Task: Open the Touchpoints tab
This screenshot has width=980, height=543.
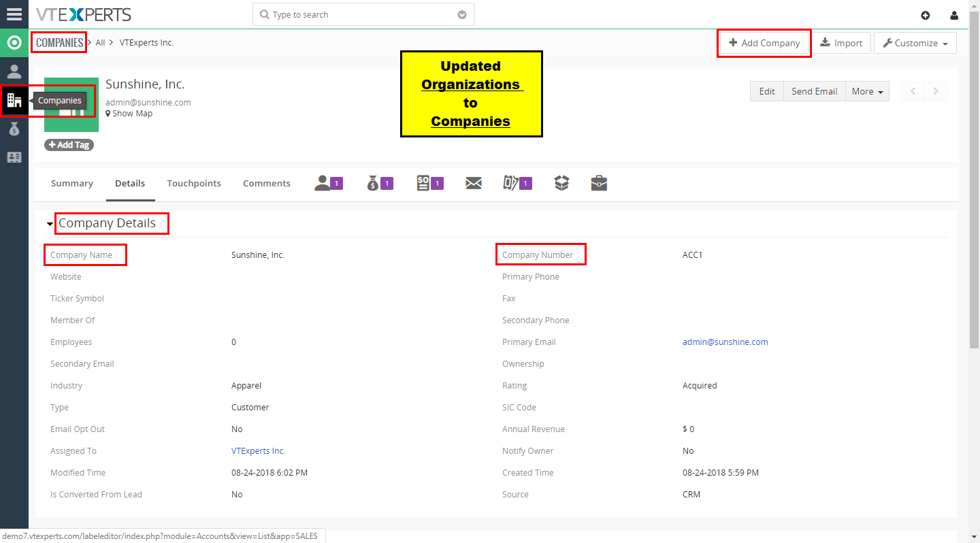Action: point(194,184)
